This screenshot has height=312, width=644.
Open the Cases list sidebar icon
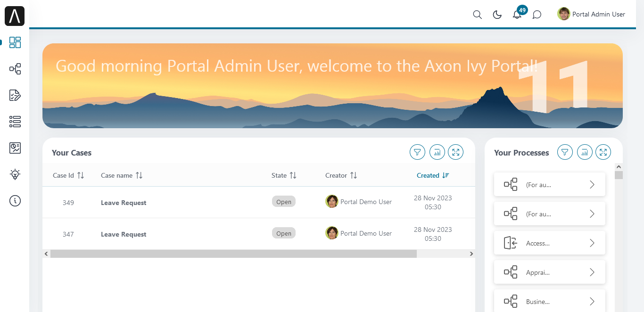coord(15,122)
